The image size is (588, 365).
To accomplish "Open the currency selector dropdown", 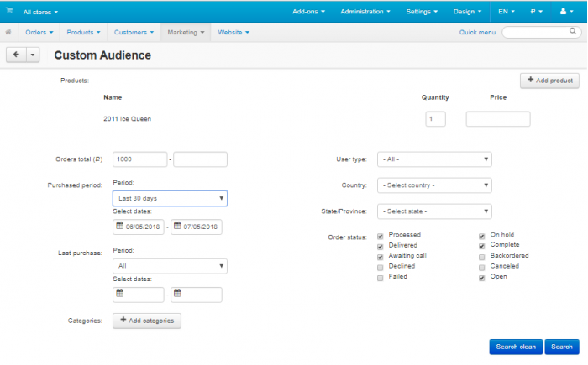I will (536, 12).
